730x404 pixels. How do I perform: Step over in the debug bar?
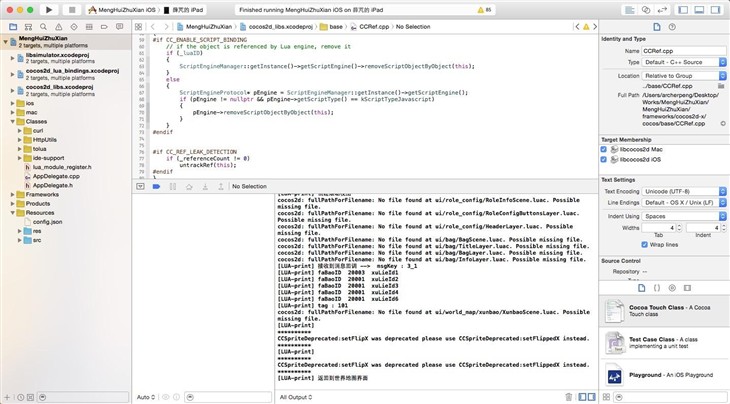click(189, 186)
